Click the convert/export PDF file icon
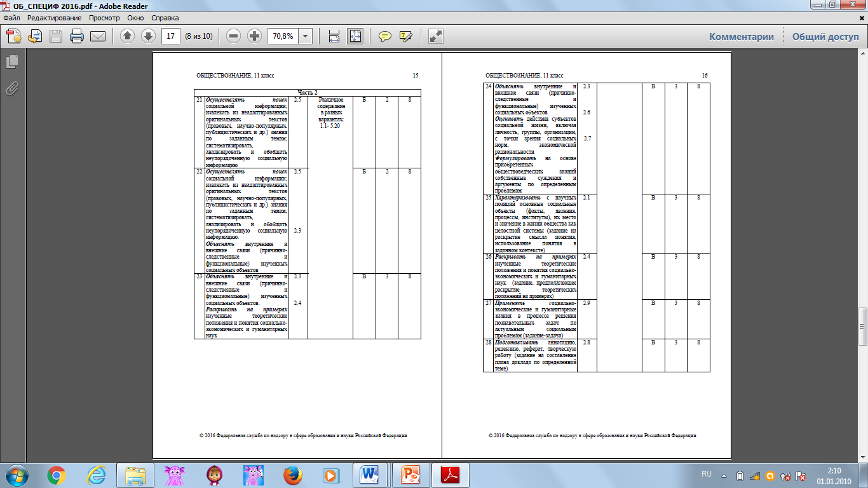Viewport: 868px width, 488px height. [x=35, y=36]
